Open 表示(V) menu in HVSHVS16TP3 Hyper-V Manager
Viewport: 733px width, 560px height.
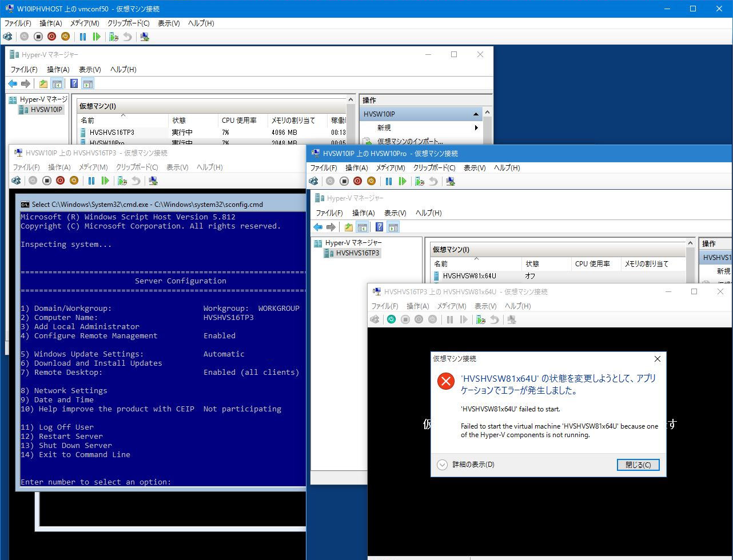pyautogui.click(x=395, y=213)
